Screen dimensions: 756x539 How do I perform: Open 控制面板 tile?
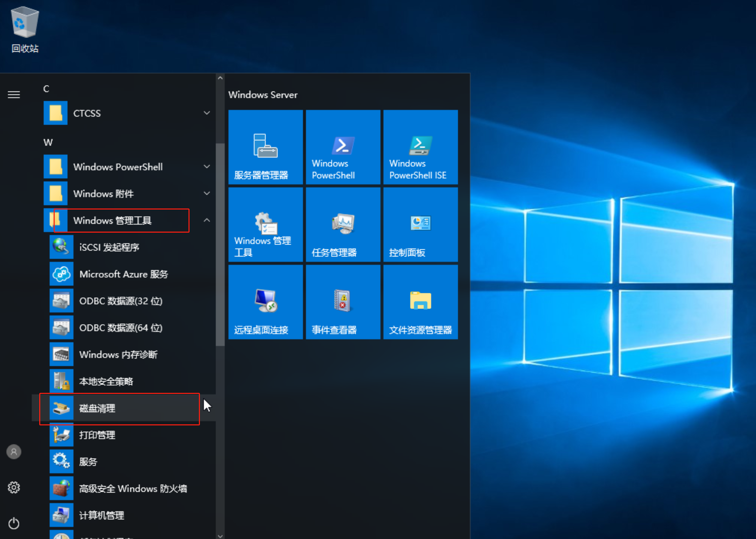click(421, 225)
